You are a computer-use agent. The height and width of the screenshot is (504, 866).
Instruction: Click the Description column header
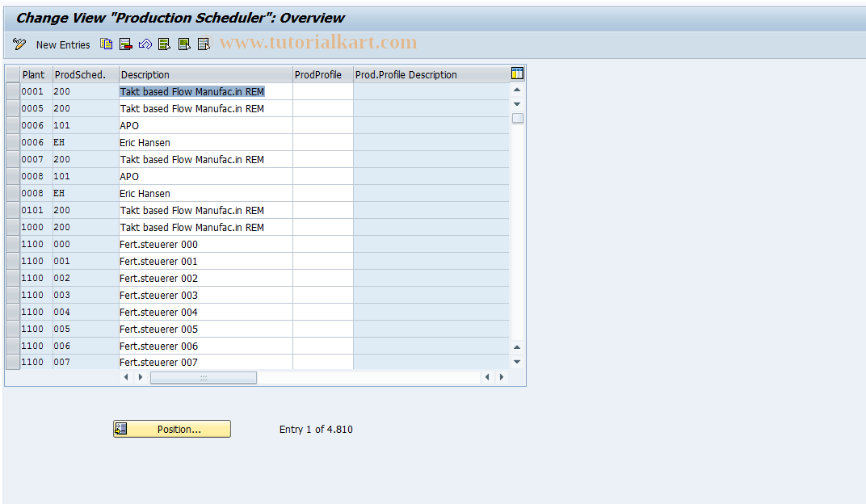pyautogui.click(x=205, y=73)
